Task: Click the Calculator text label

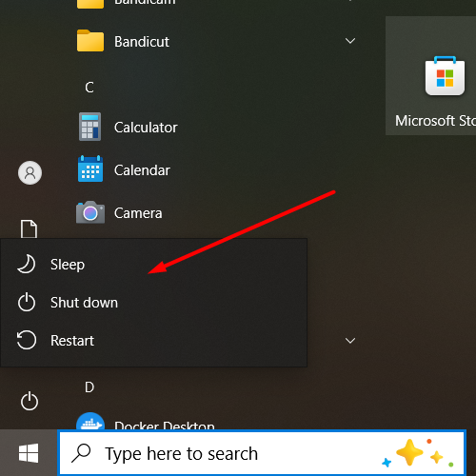Action: (146, 128)
